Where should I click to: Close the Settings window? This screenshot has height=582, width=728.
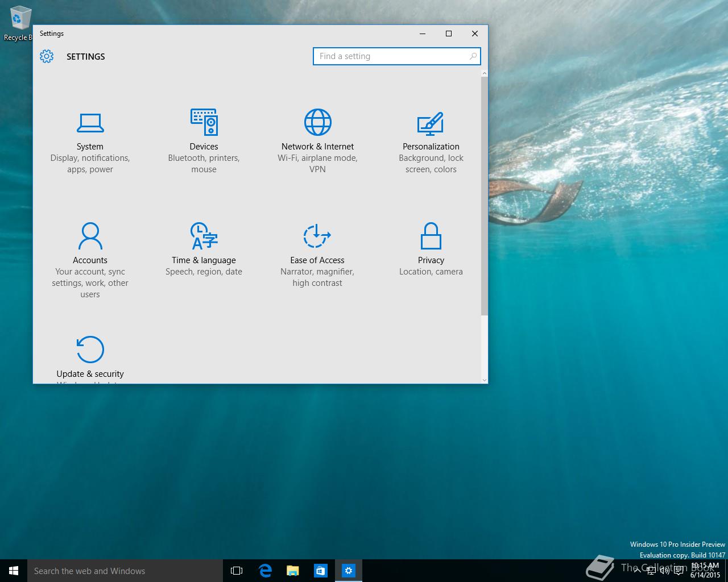click(475, 34)
